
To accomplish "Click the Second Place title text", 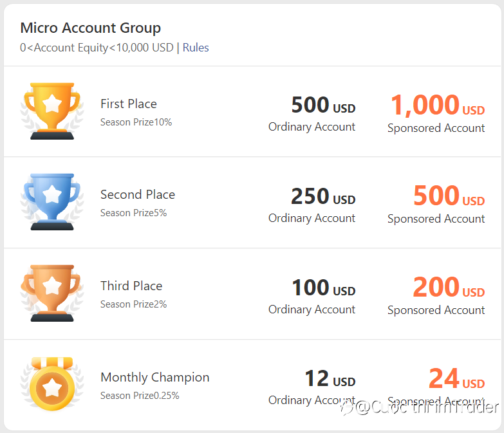I will pos(138,195).
